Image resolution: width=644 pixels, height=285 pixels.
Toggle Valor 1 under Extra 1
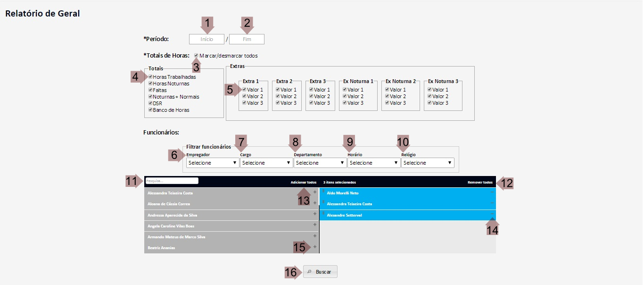point(244,90)
